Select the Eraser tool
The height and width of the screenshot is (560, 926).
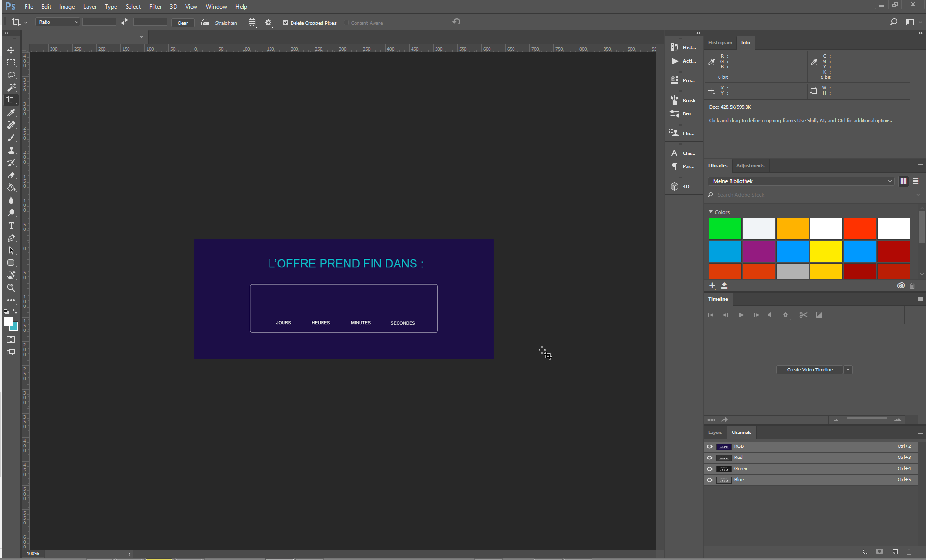11,175
